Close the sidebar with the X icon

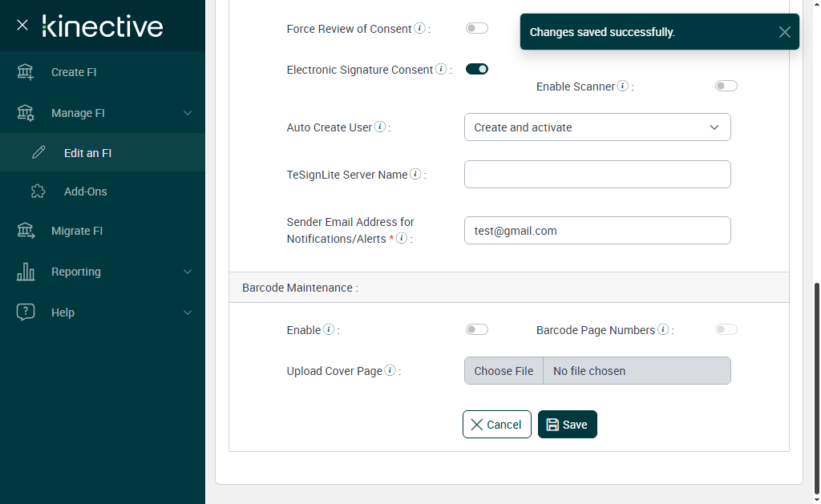(22, 25)
